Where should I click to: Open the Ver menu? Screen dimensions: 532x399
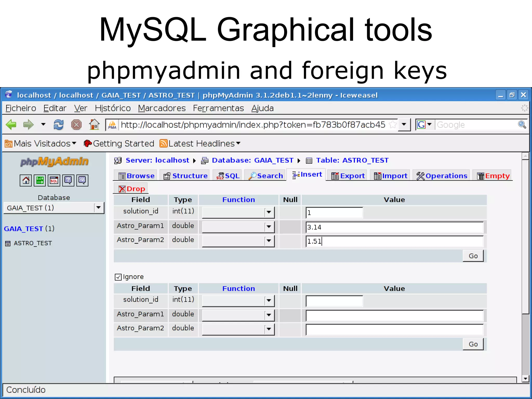(81, 108)
